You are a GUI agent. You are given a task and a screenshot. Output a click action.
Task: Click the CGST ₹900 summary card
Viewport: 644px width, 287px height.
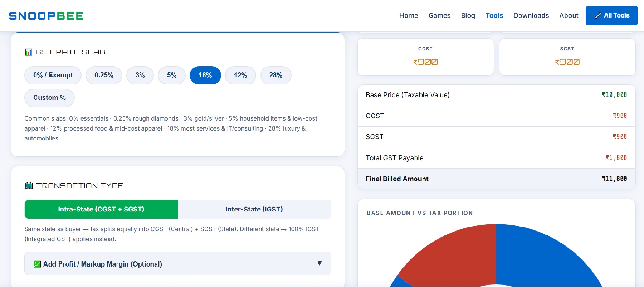click(x=426, y=57)
